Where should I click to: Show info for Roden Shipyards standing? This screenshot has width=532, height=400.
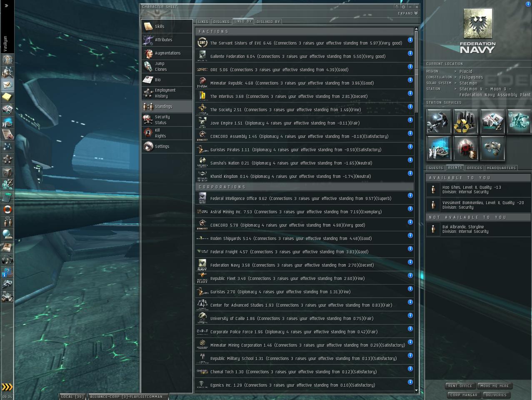click(410, 235)
